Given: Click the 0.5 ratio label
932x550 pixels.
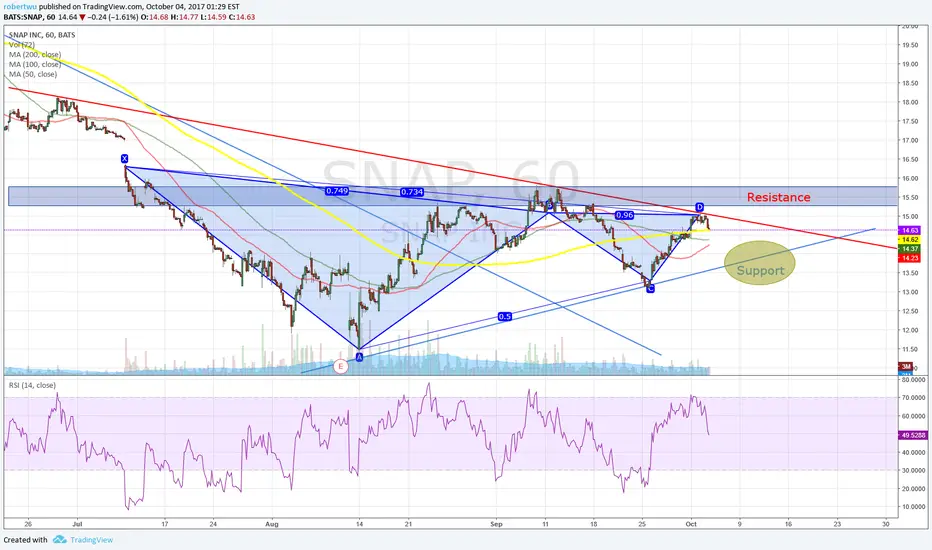Looking at the screenshot, I should (x=505, y=316).
